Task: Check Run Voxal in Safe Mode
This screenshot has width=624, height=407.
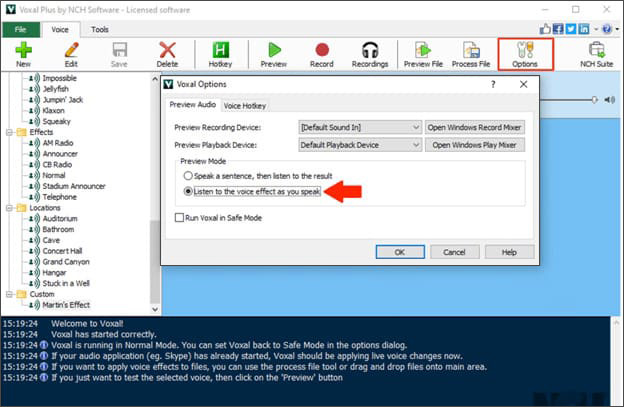Action: point(179,218)
